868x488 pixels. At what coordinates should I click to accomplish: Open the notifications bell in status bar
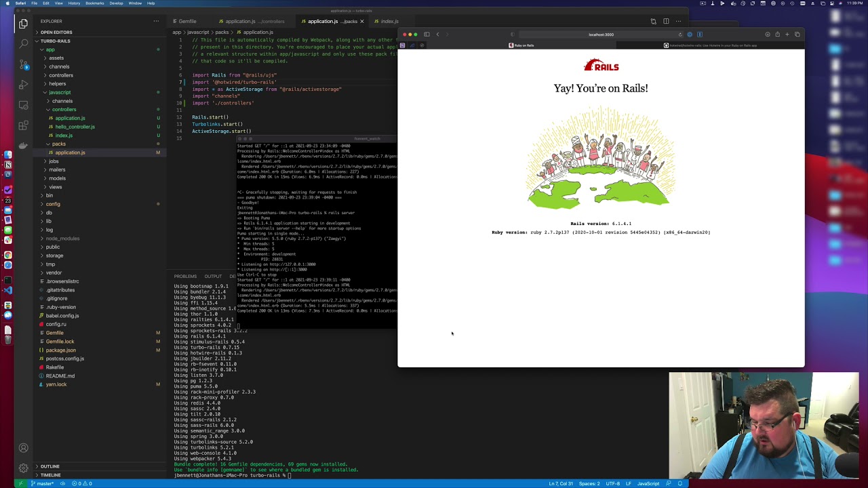coord(679,484)
